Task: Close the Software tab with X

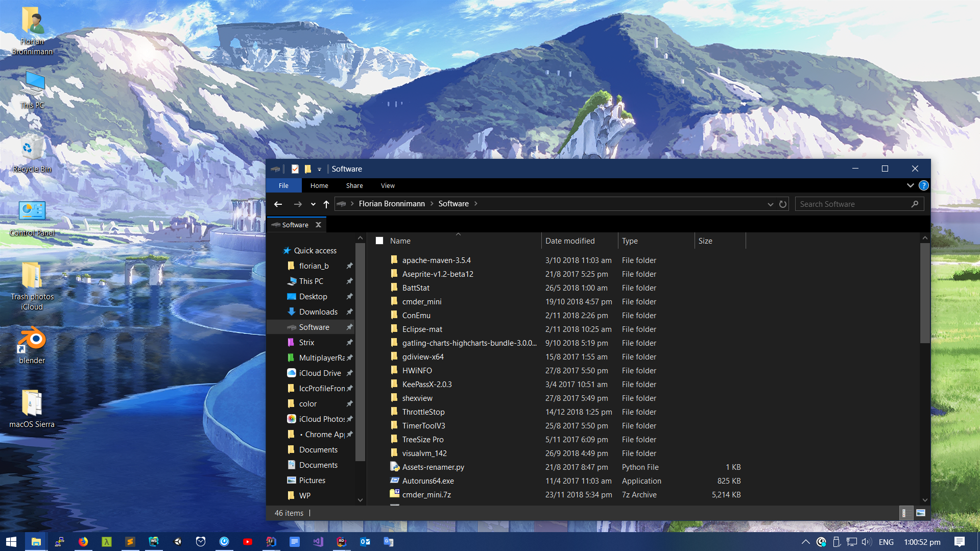Action: (x=318, y=225)
